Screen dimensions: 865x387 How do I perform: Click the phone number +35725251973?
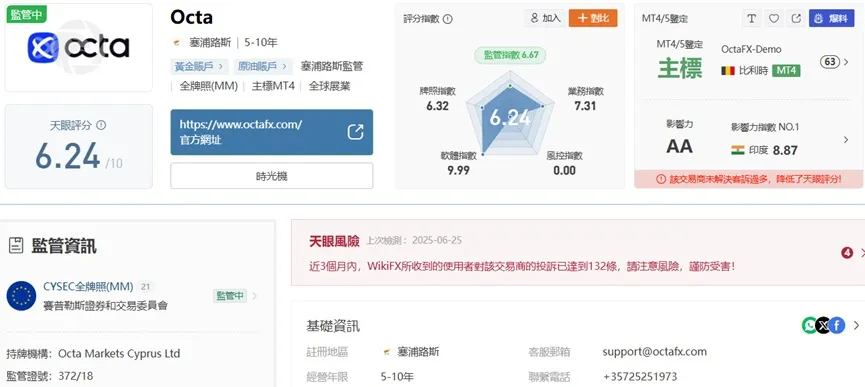click(x=640, y=377)
